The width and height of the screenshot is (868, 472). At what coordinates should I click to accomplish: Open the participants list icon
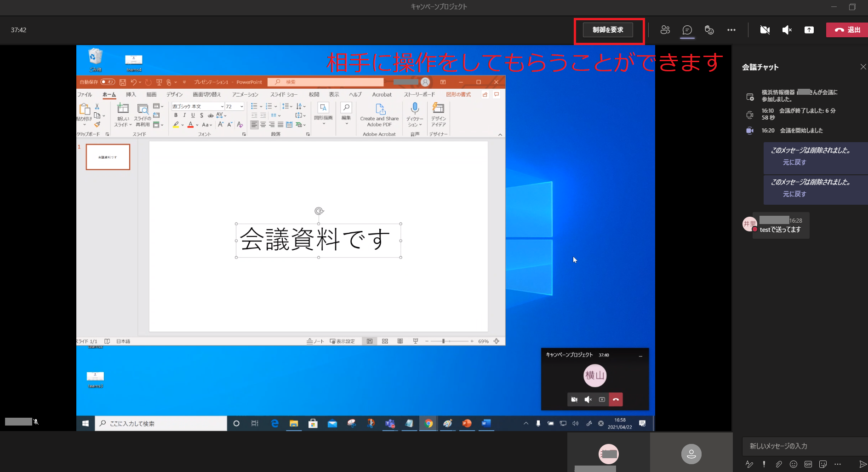[x=665, y=30]
